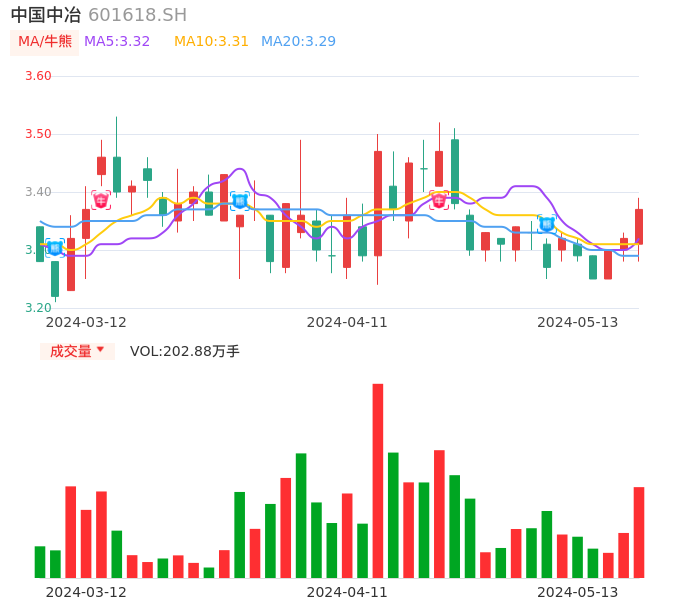Screen dimensions: 686x606
Task: Click the blue bear marker at the late-March MA crossing
Action: (x=240, y=201)
